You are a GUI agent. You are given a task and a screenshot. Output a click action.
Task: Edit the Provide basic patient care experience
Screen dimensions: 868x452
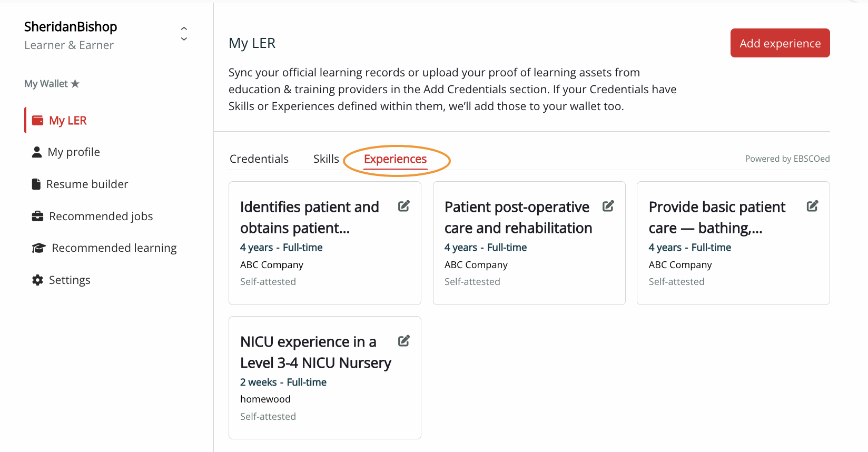pos(813,206)
